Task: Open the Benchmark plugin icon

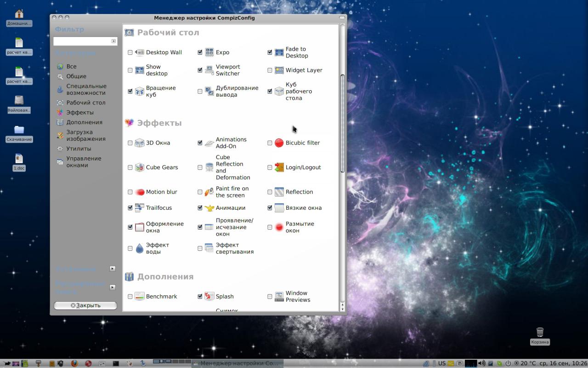Action: 140,297
